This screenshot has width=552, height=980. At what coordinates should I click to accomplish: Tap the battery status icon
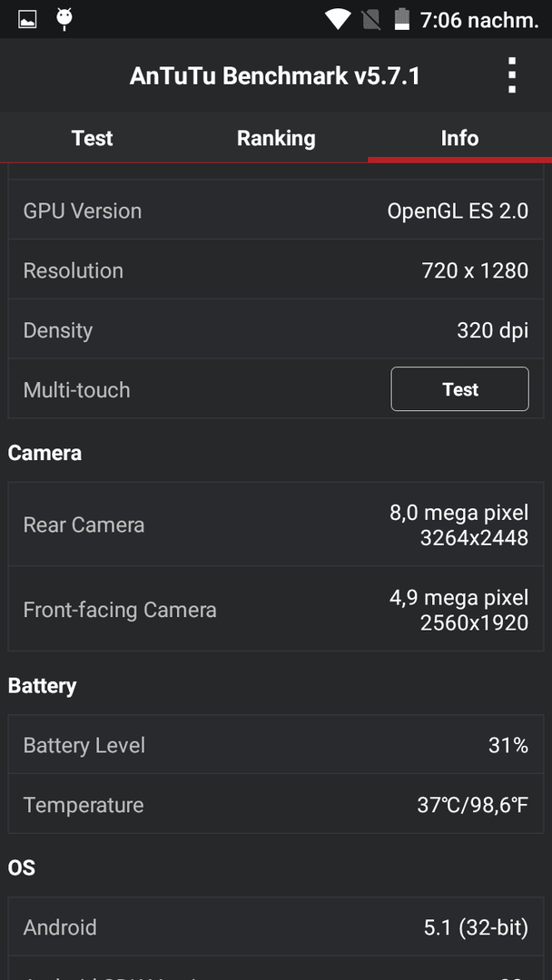[402, 19]
